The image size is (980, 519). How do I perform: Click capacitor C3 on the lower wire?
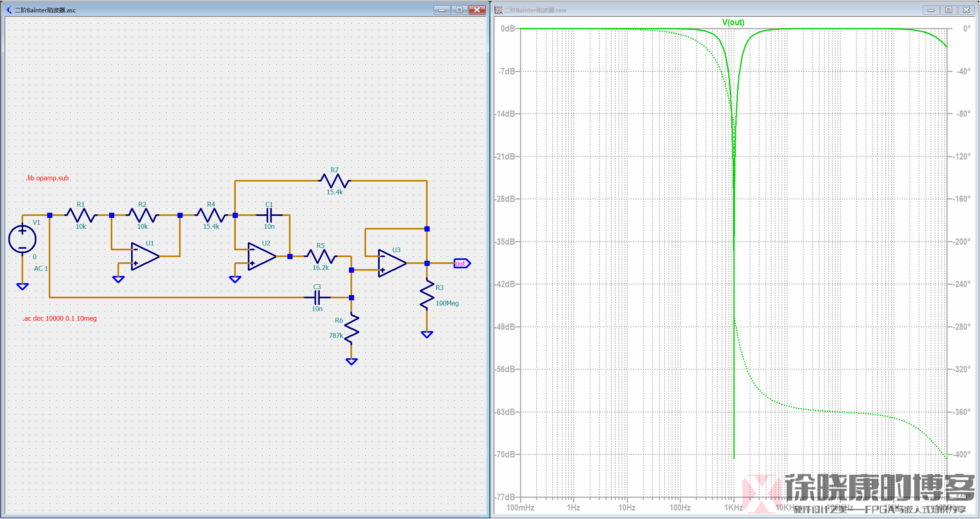[x=317, y=297]
